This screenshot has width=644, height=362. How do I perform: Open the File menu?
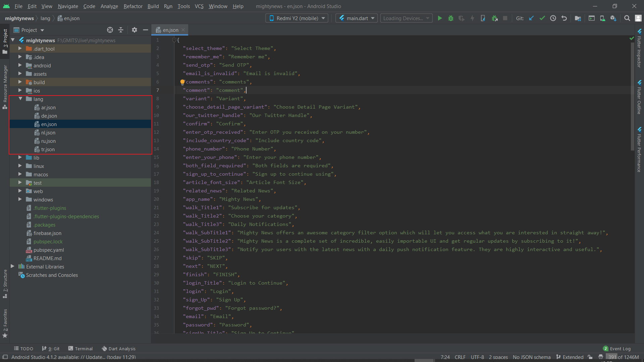(x=18, y=6)
